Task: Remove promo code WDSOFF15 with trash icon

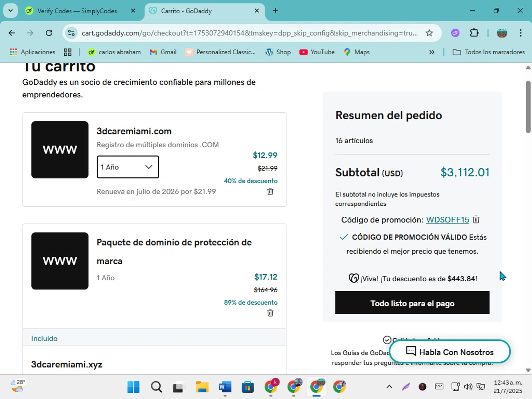Action: click(x=476, y=220)
